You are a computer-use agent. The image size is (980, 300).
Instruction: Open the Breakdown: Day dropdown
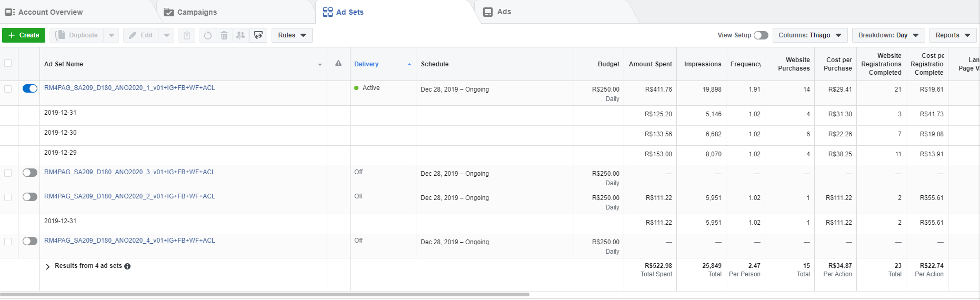(888, 35)
